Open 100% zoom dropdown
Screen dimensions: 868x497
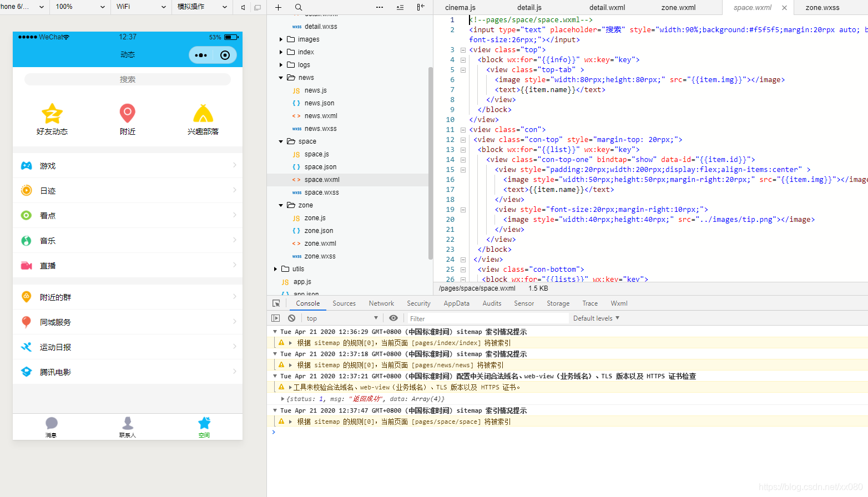click(x=80, y=7)
